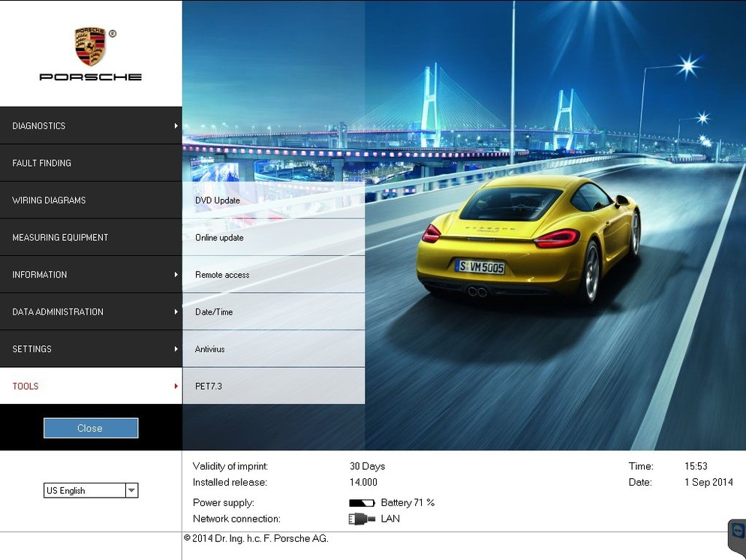Expand Settings submenu arrow

pos(176,349)
